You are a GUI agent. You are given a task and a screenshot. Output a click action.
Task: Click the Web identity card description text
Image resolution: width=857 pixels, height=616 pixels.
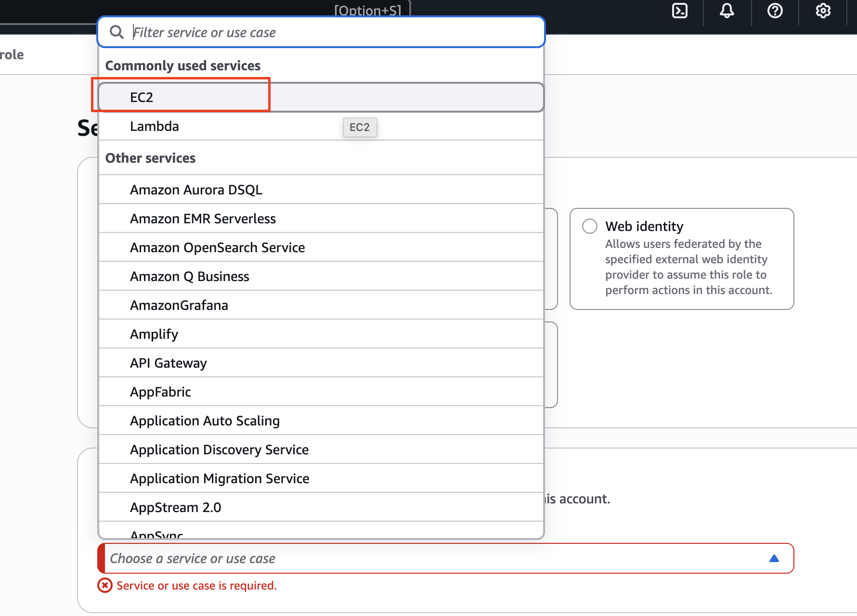tap(688, 267)
